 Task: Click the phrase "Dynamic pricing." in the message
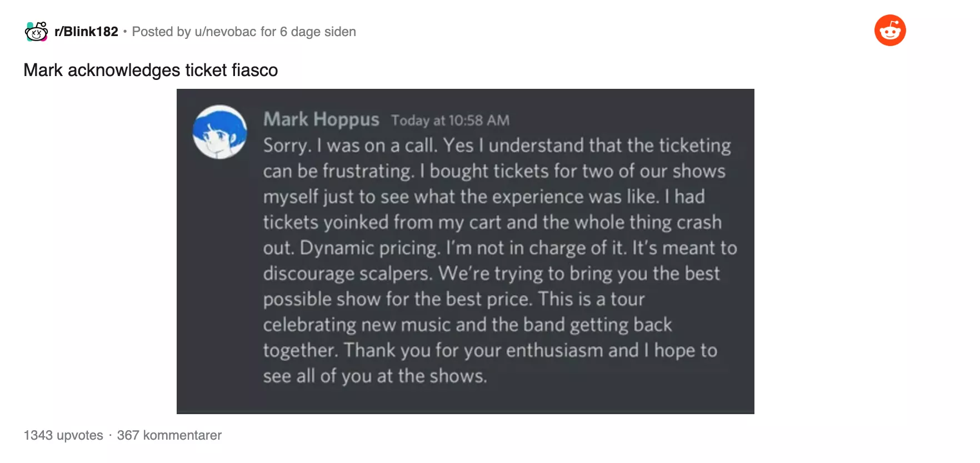click(x=370, y=248)
